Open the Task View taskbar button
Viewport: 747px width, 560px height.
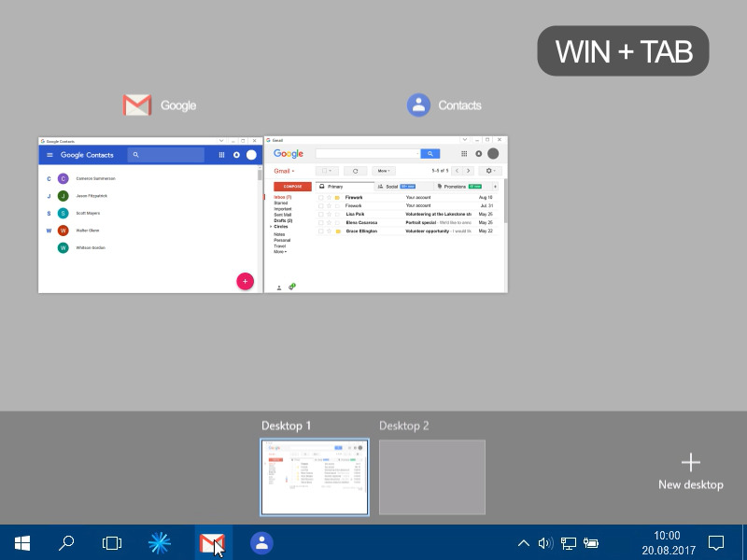(112, 543)
